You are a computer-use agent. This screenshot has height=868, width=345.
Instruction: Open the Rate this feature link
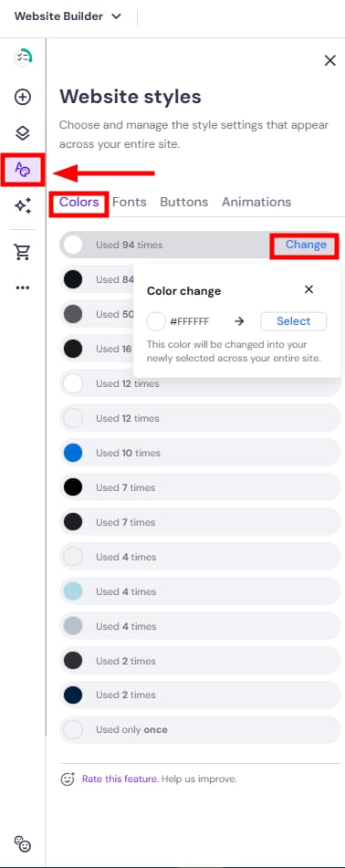(120, 779)
